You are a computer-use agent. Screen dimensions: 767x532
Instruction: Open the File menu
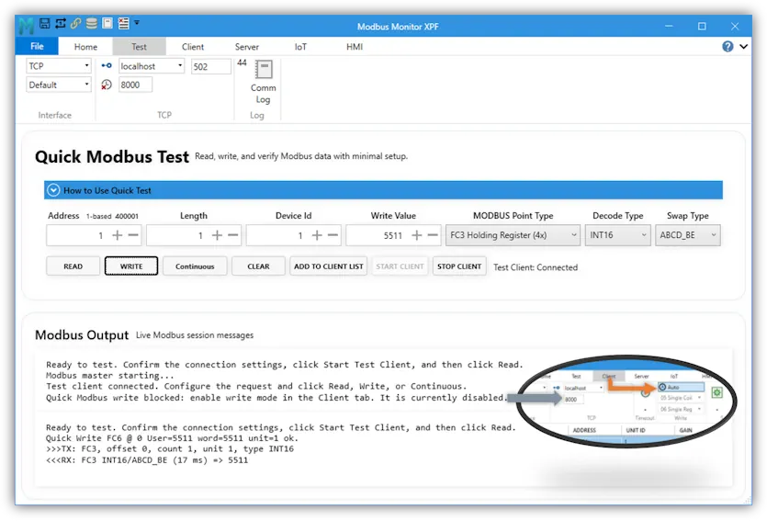[37, 47]
